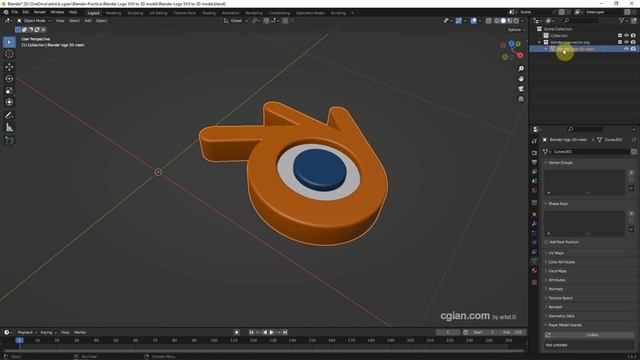Click the viewport zoom magnifier icon
This screenshot has height=360, width=640.
521,69
